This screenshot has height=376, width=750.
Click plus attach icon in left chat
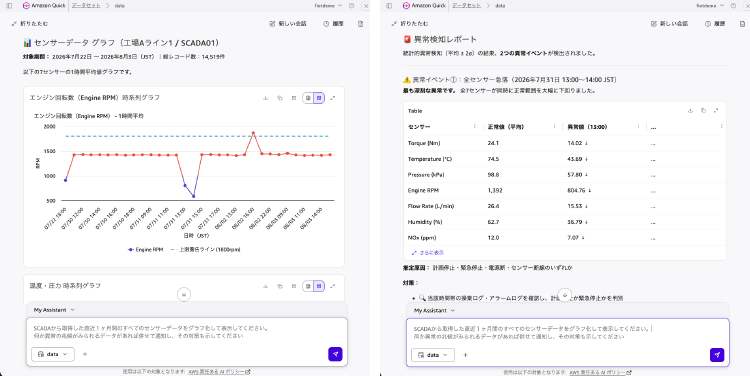click(x=85, y=354)
